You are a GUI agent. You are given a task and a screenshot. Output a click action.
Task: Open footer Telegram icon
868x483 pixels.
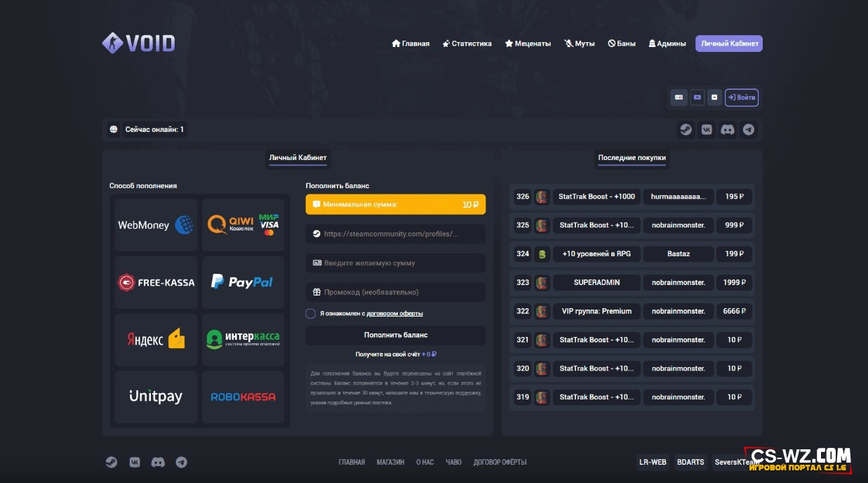181,463
